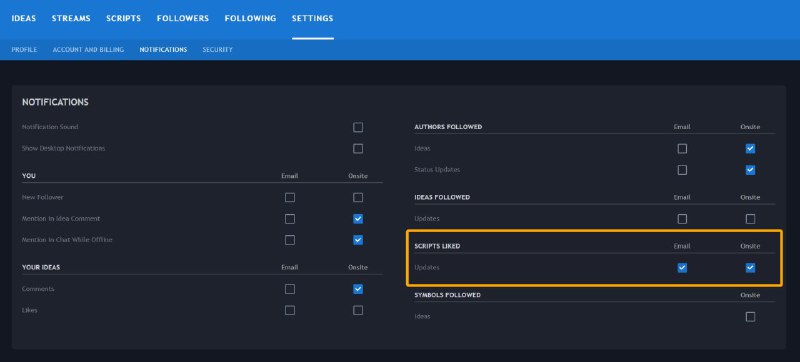Enable Email for Authors Followed Status Updates
Image resolution: width=800 pixels, height=362 pixels.
[x=682, y=170]
